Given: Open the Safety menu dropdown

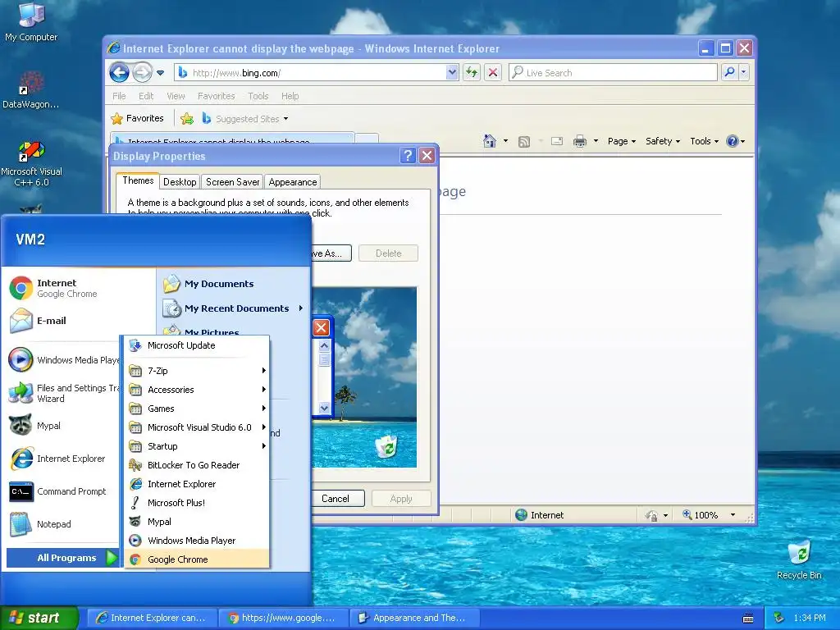Looking at the screenshot, I should 663,141.
